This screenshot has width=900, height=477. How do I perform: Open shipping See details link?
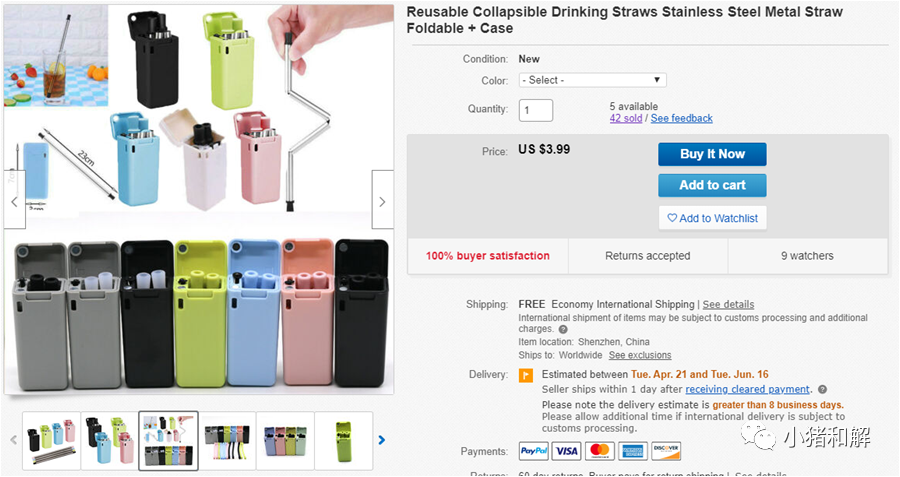(728, 305)
